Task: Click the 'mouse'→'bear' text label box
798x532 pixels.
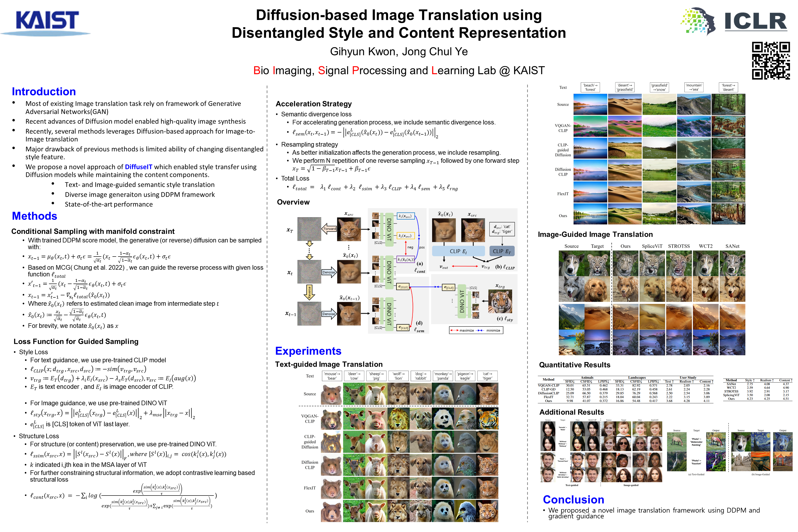Action: click(x=332, y=376)
